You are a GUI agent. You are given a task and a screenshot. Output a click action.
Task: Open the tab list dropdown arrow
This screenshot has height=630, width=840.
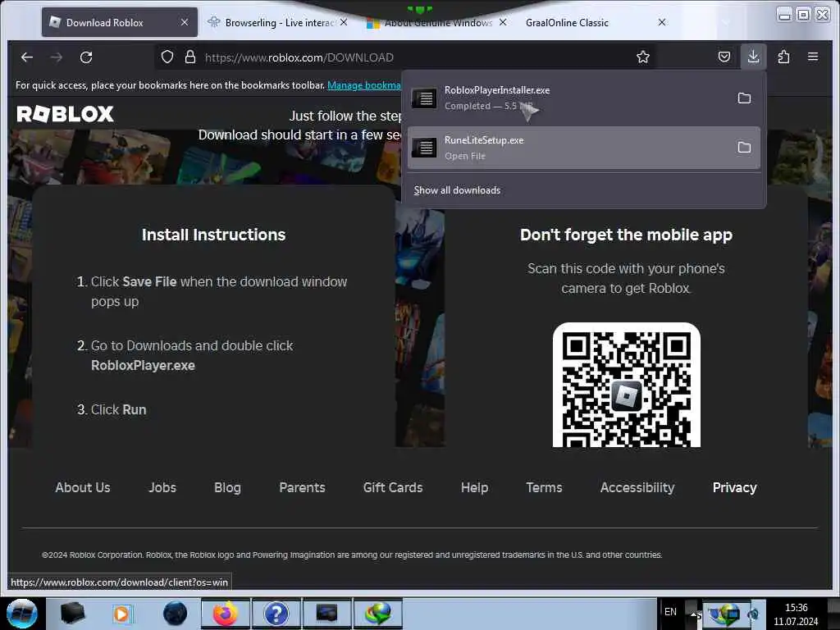pos(726,22)
